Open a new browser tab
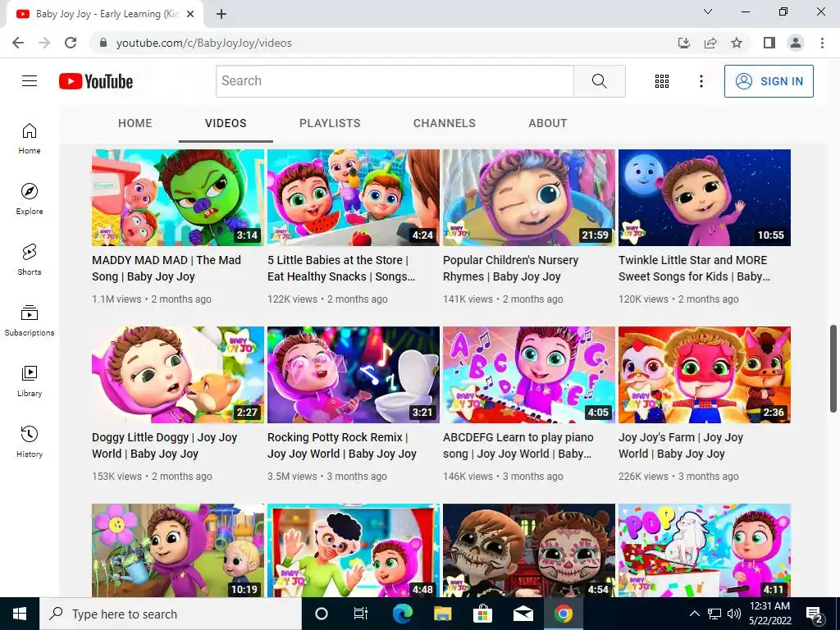The height and width of the screenshot is (630, 840). (221, 14)
